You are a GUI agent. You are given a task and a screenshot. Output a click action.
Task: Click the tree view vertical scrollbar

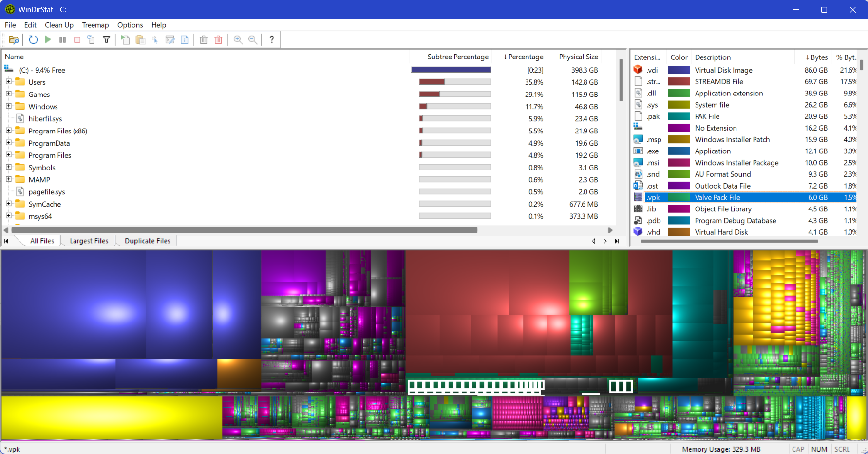click(x=621, y=80)
